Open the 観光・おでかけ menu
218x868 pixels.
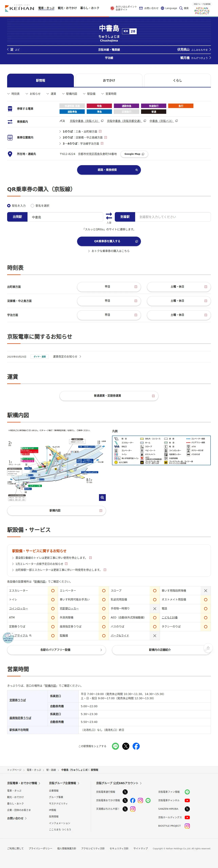pyautogui.click(x=67, y=8)
